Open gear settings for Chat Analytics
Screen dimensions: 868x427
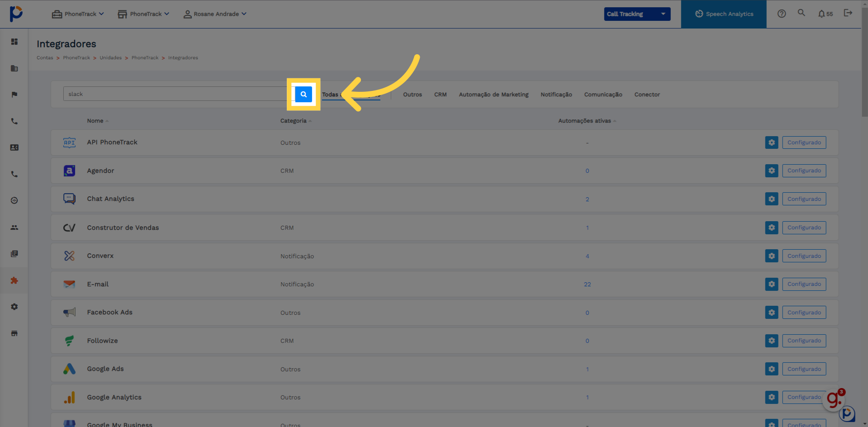point(772,199)
